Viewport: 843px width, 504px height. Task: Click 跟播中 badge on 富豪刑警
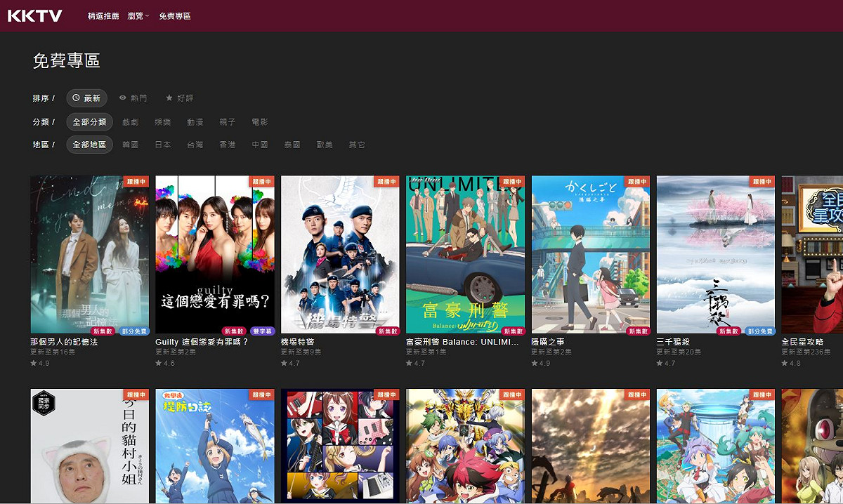tap(511, 181)
